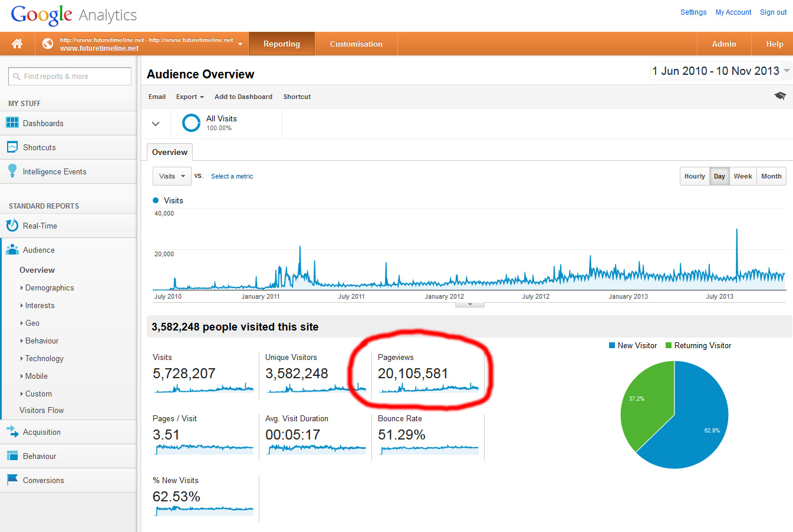Click the Behaviour sidebar icon
This screenshot has height=532, width=793.
click(x=12, y=456)
